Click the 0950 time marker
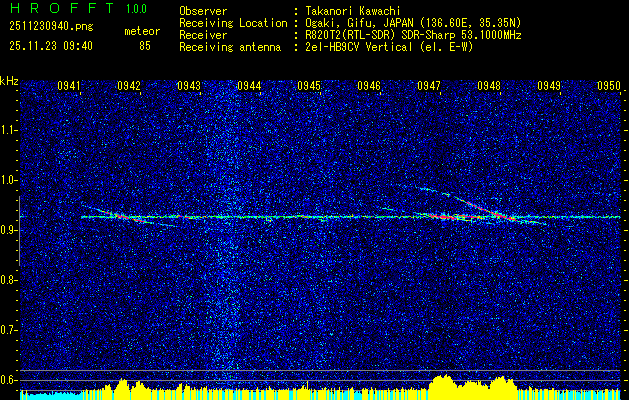 [x=609, y=86]
